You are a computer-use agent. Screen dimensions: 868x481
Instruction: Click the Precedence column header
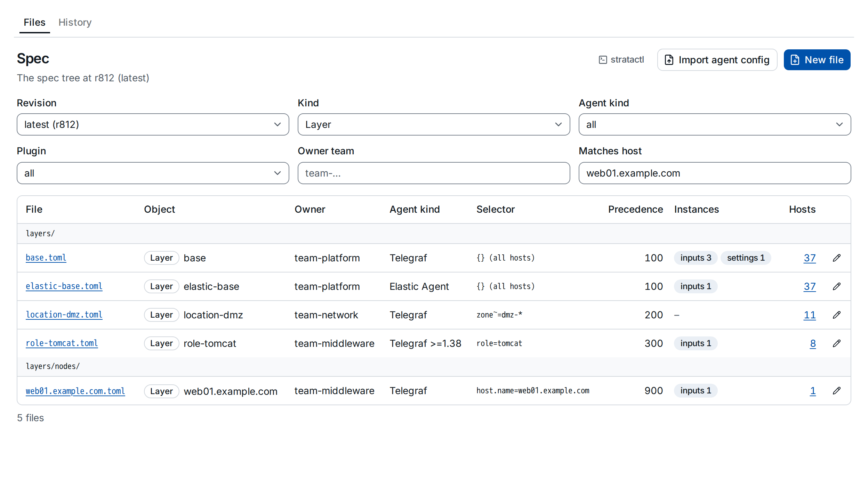point(635,209)
